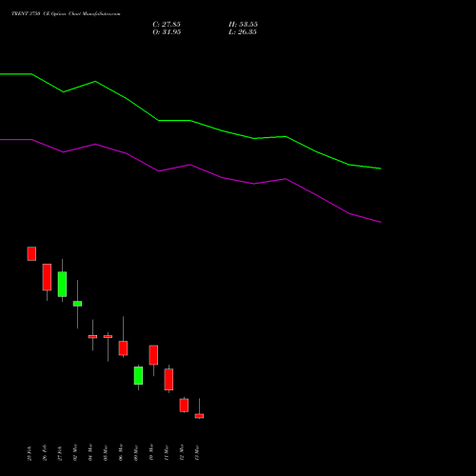Click the 26 Feb date label
The height and width of the screenshot is (476, 476).
tap(45, 453)
